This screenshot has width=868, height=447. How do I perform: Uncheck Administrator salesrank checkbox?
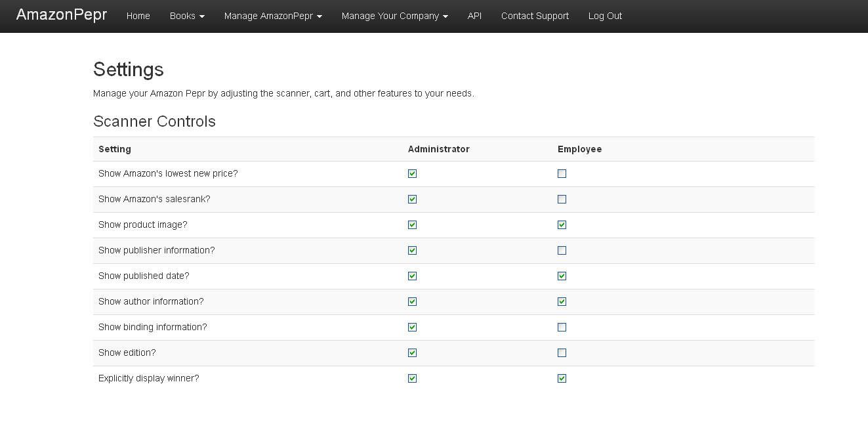click(412, 200)
